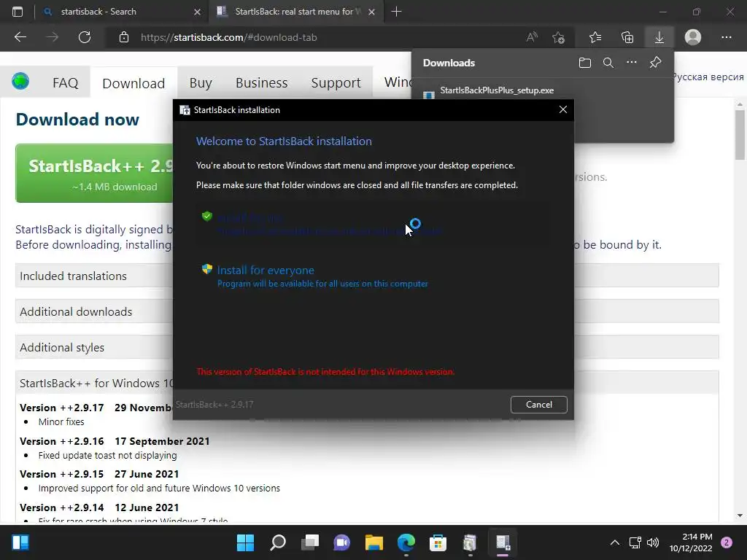Add this page to favorites star icon
Viewport: 747px width, 560px height.
(558, 37)
